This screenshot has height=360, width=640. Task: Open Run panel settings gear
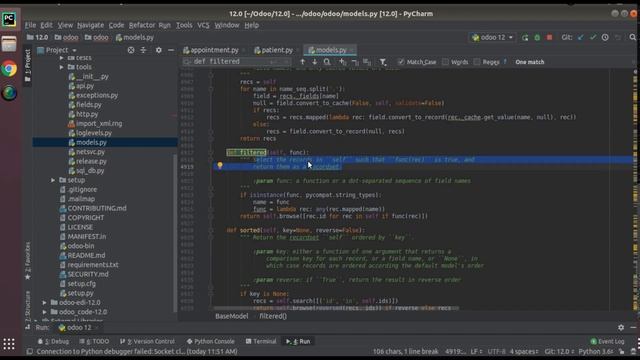pos(621,327)
